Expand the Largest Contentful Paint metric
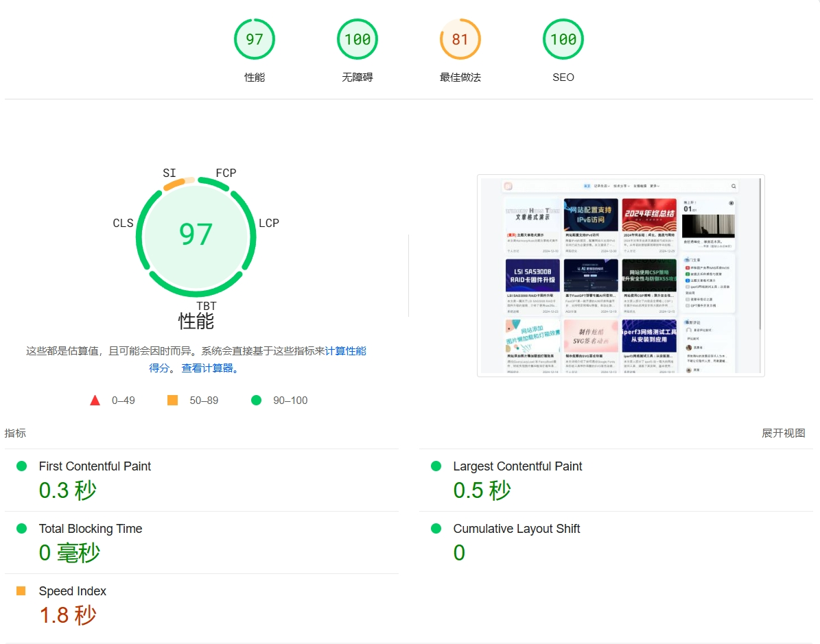820x644 pixels. point(517,466)
